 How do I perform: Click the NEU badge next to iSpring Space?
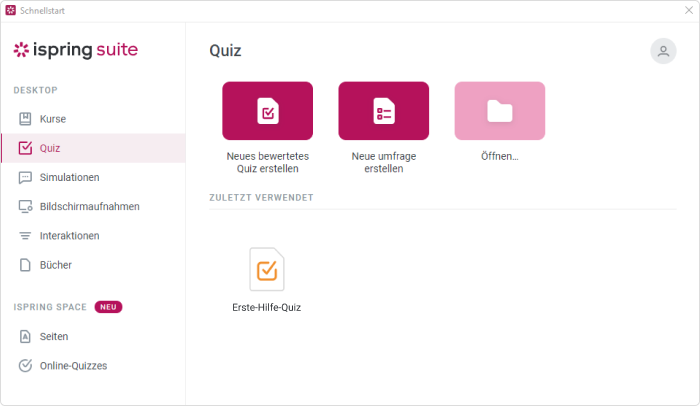pyautogui.click(x=108, y=307)
